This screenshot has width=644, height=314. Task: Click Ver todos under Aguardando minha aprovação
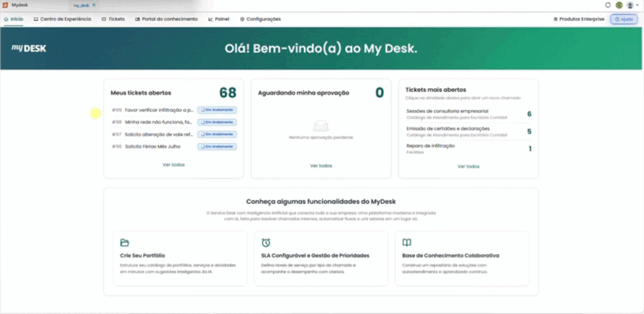321,166
